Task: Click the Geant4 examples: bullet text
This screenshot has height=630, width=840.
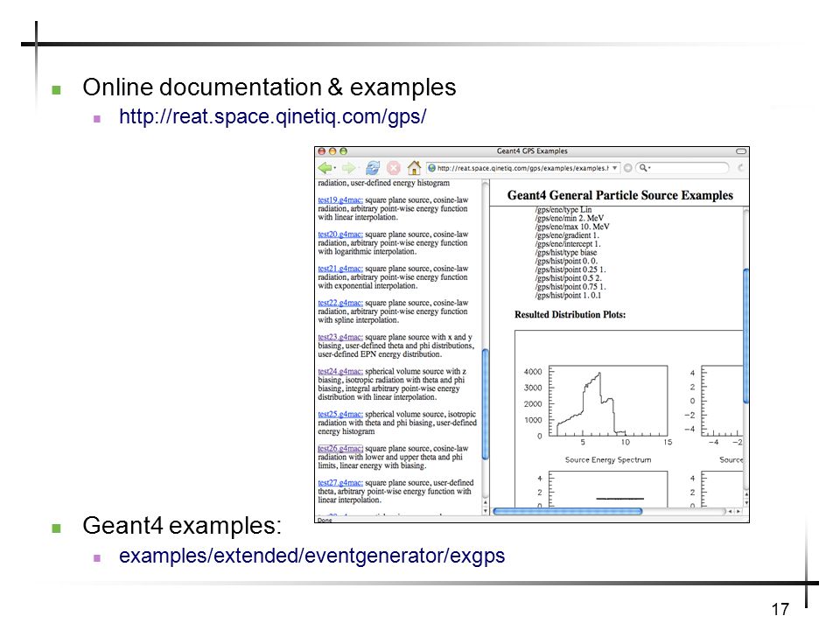Action: 182,526
